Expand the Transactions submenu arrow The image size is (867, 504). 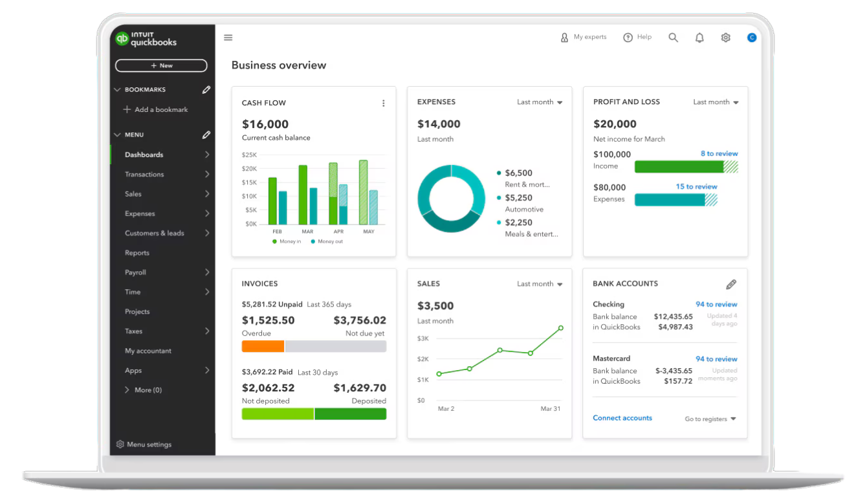[x=207, y=175]
